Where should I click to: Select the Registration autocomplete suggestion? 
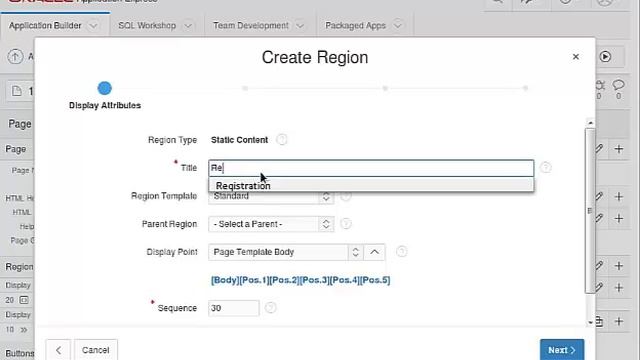[x=371, y=185]
